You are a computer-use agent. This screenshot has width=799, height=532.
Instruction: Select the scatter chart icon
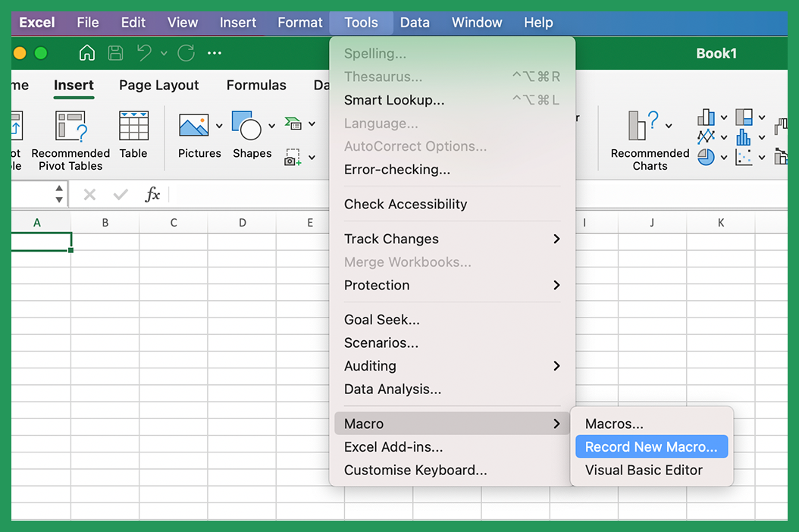pyautogui.click(x=743, y=157)
